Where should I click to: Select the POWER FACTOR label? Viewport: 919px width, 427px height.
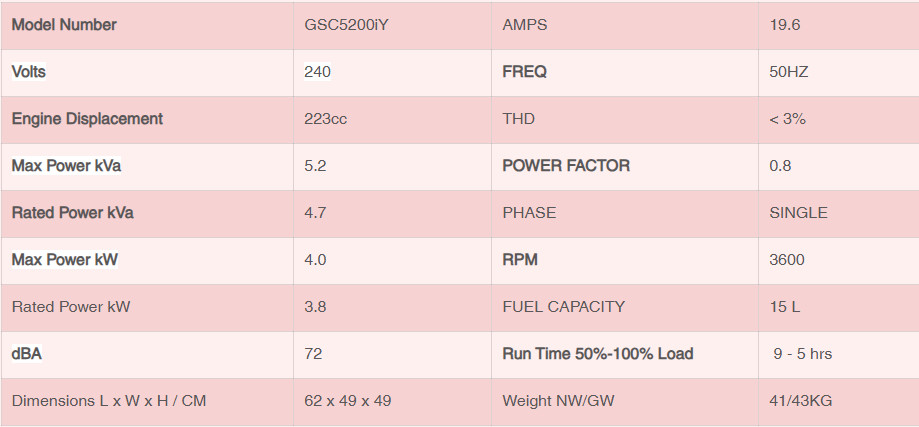(x=566, y=166)
